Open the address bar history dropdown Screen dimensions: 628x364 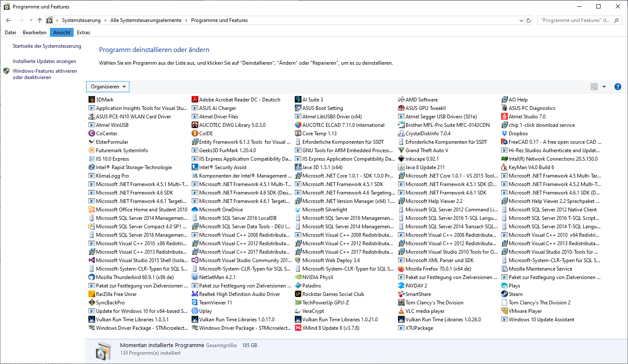point(521,20)
